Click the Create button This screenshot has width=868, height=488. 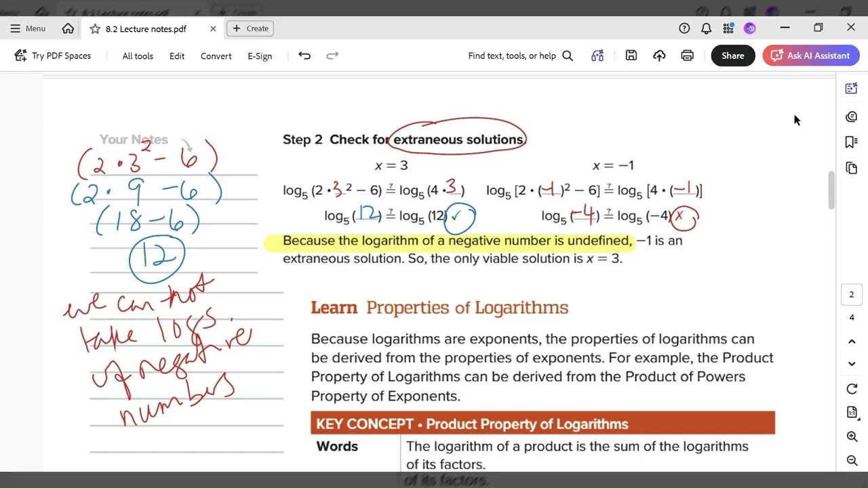[x=251, y=28]
